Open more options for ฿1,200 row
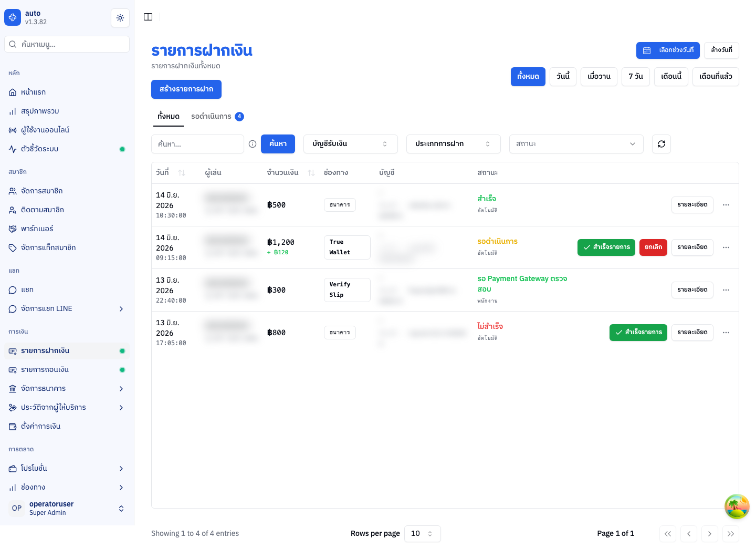 [726, 247]
